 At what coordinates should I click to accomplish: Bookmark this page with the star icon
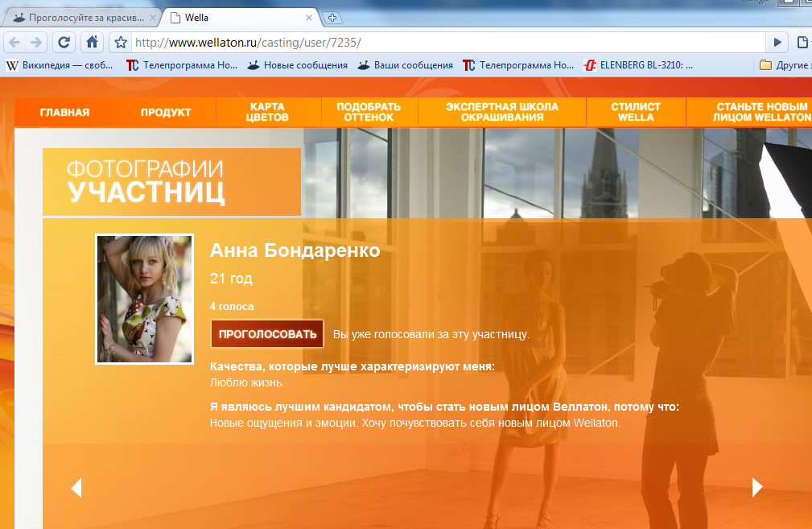121,43
